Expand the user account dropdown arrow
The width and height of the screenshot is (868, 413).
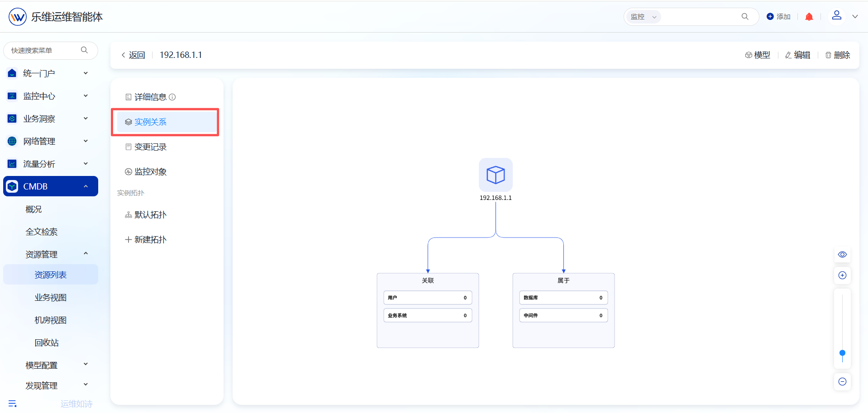coord(855,17)
